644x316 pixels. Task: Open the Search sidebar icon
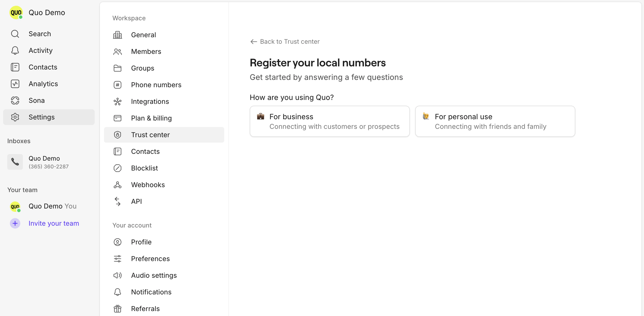click(15, 34)
